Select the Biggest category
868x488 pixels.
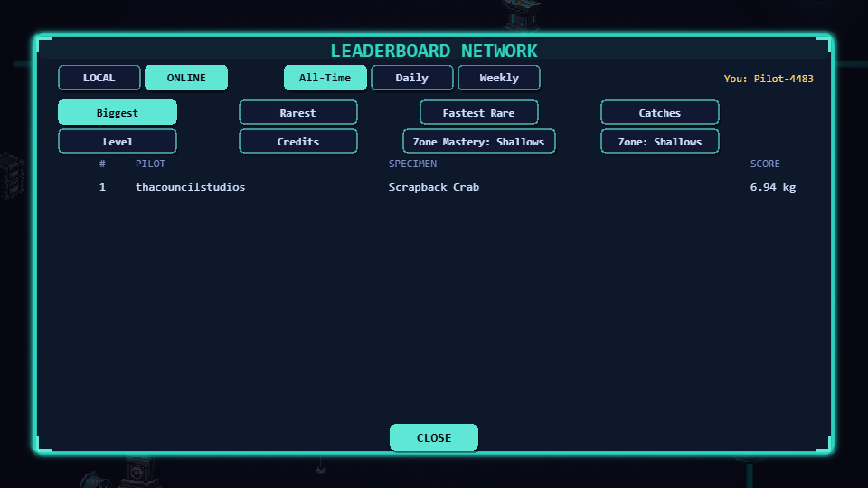(x=118, y=112)
